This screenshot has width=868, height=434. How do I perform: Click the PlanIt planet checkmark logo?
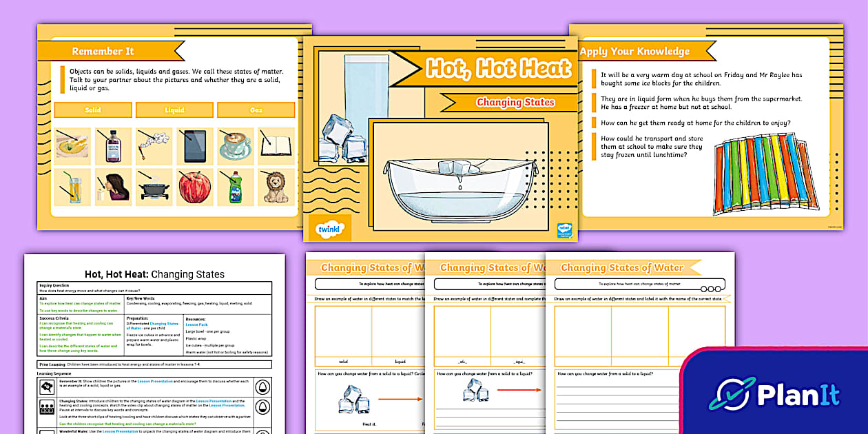732,394
